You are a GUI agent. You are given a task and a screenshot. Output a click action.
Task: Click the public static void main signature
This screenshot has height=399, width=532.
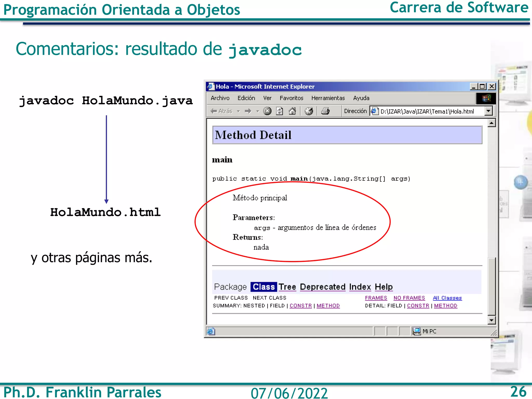[x=311, y=179]
